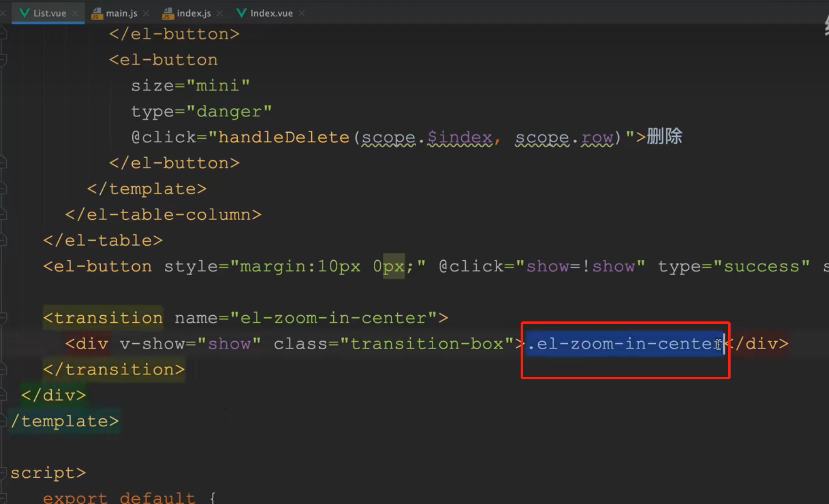
Task: Click the </transition> closing tag
Action: 114,369
